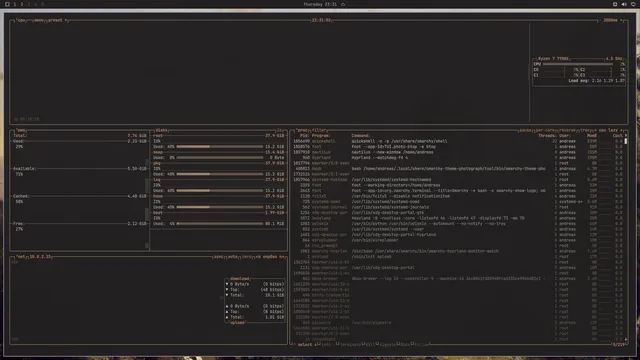Screen dimensions: 640x360
Task: Click the process list scroll-down arrow
Action: 625,339
